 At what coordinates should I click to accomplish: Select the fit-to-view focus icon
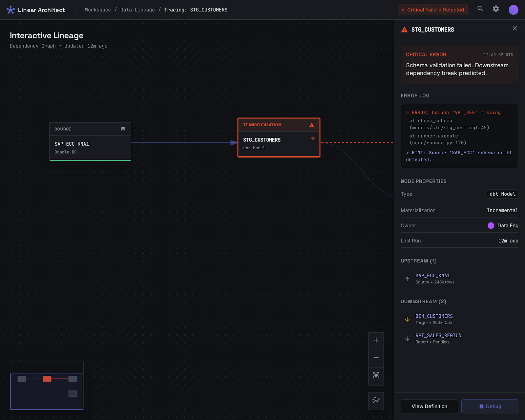point(376,376)
